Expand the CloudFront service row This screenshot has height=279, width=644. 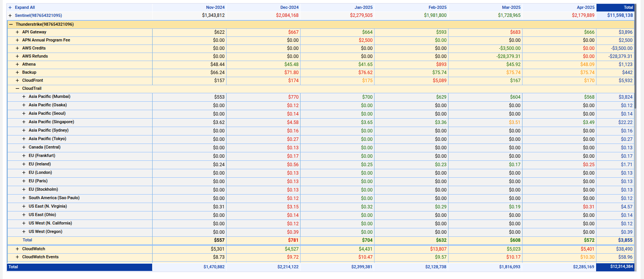17,81
